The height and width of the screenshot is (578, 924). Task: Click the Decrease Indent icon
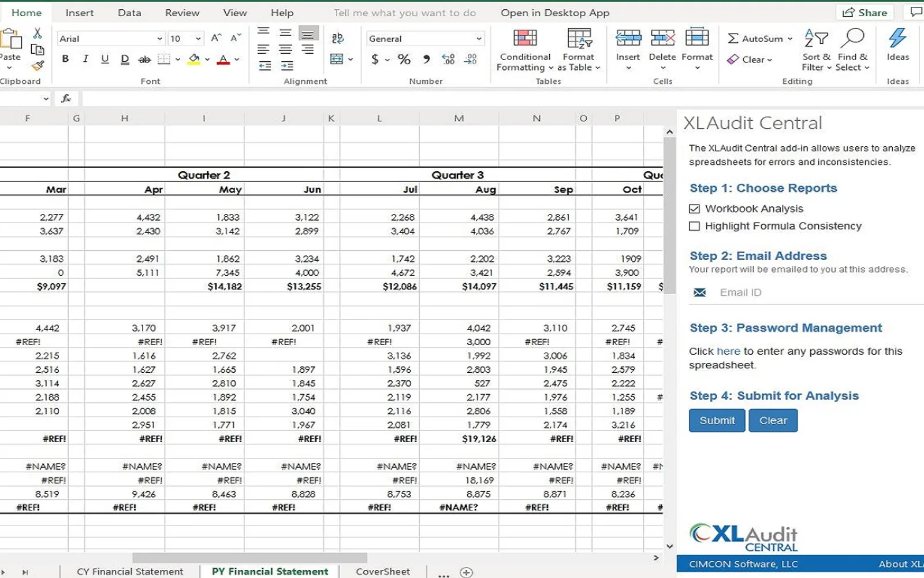(264, 66)
